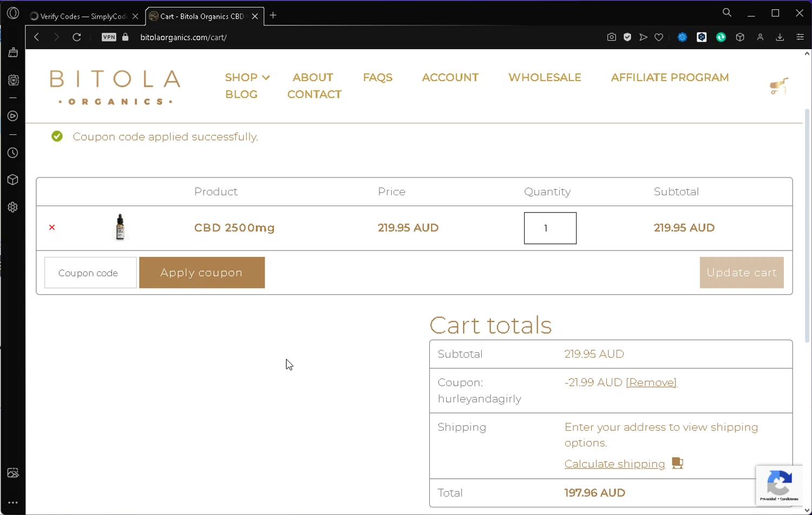Open History from the sidebar clock icon
Viewport: 812px width, 515px height.
point(13,153)
